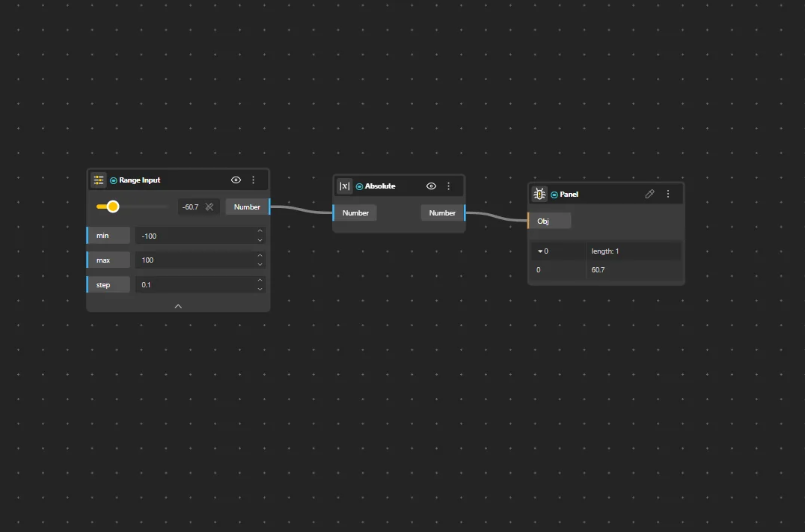Click the Panel edit pencil icon
The width and height of the screenshot is (805, 532).
pyautogui.click(x=649, y=194)
